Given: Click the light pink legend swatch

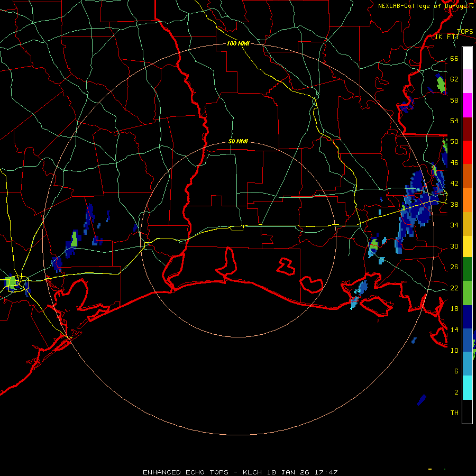Looking at the screenshot, I should 467,81.
